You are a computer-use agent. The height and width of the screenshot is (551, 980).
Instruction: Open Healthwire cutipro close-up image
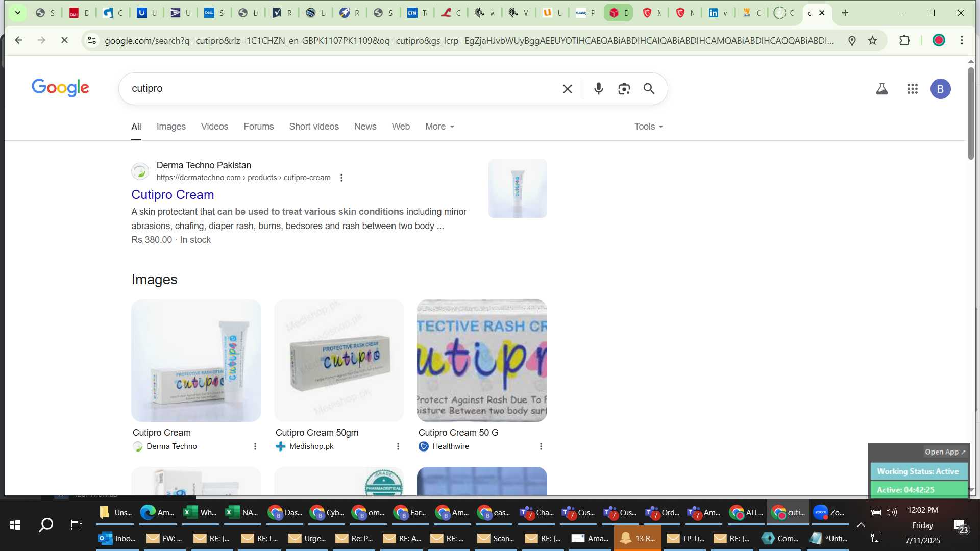pyautogui.click(x=482, y=361)
